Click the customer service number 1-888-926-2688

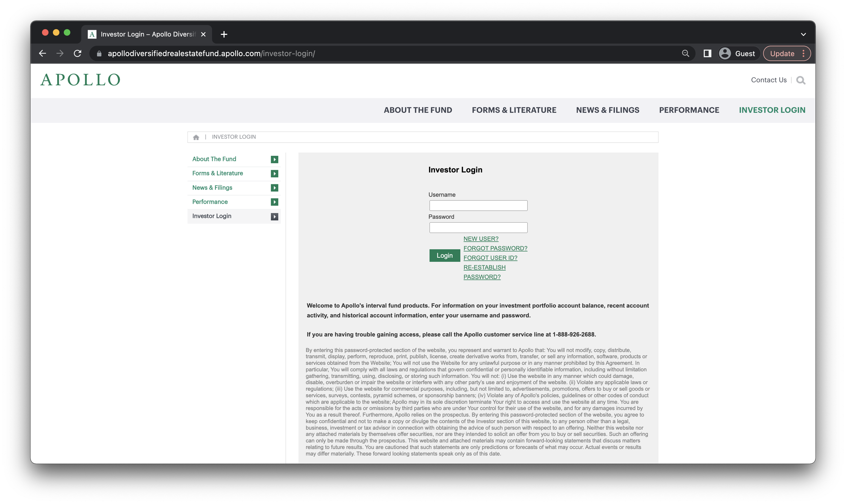point(574,335)
